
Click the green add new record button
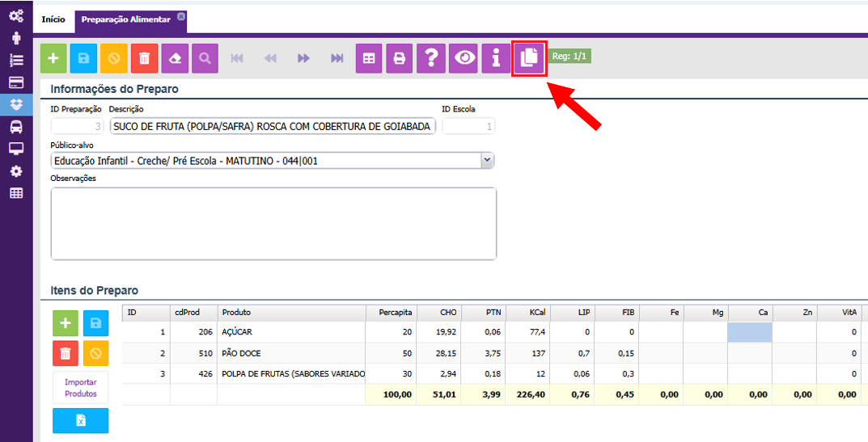coord(53,58)
